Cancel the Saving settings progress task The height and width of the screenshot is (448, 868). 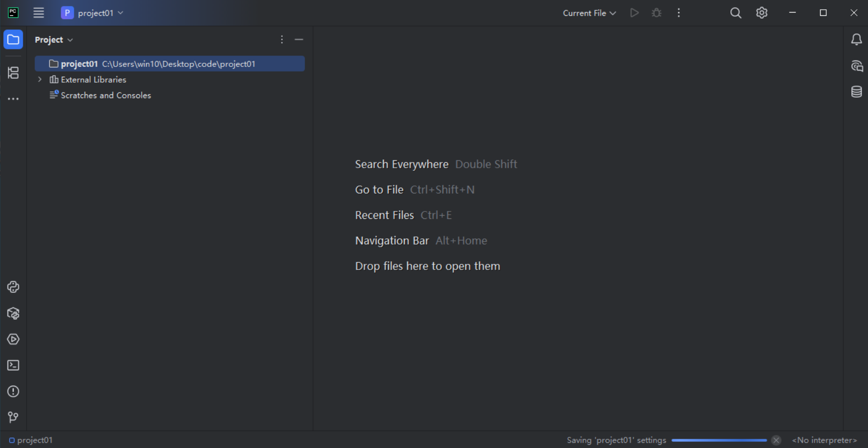tap(776, 440)
